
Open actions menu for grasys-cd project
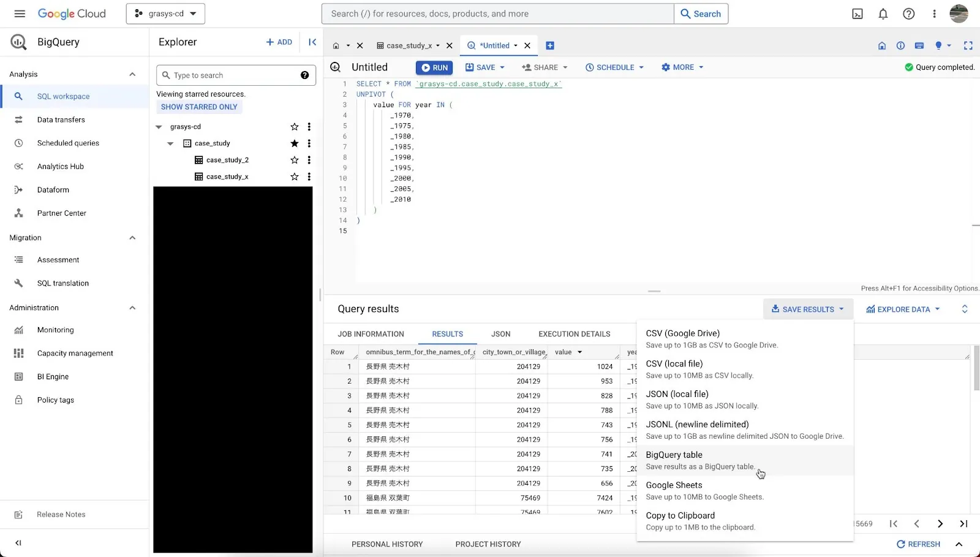point(309,127)
